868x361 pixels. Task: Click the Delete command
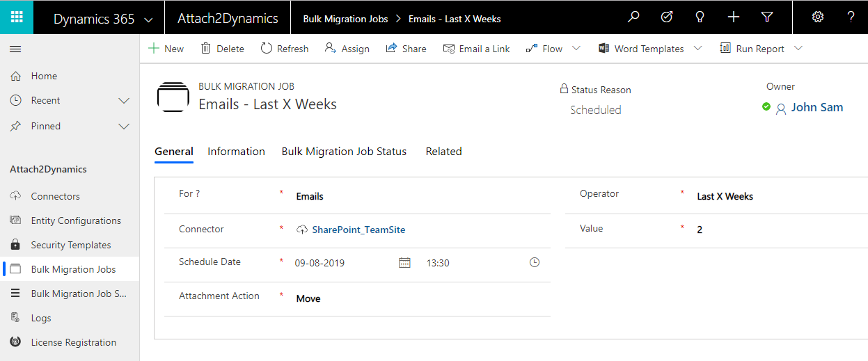[x=223, y=49]
